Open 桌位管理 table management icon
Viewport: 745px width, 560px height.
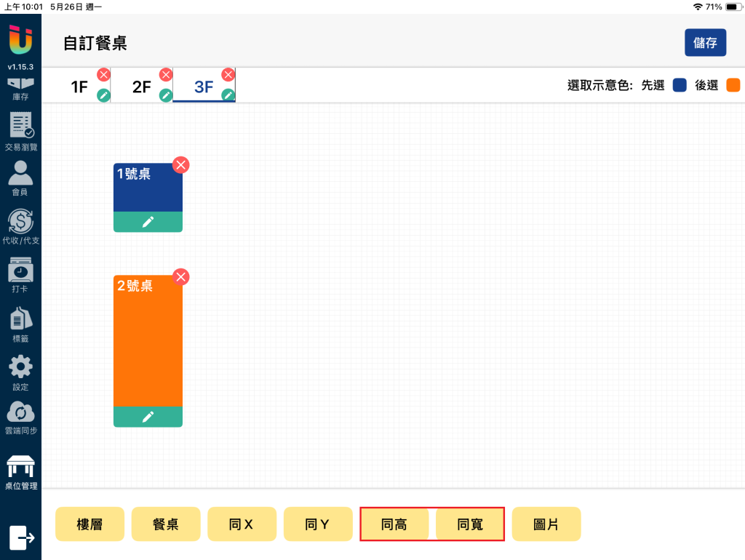point(20,473)
